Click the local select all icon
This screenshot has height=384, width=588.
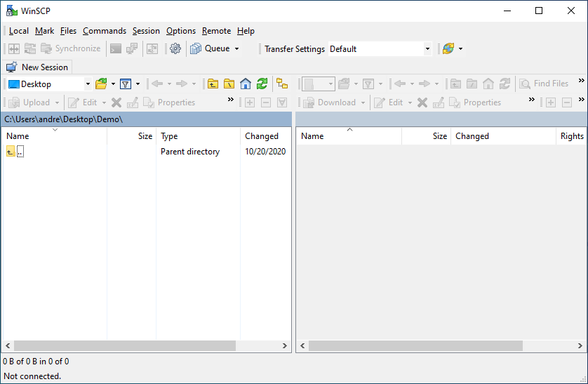coord(282,102)
